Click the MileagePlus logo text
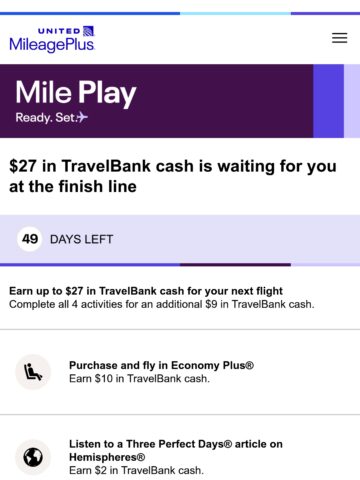Image resolution: width=360 pixels, height=480 pixels. (52, 45)
